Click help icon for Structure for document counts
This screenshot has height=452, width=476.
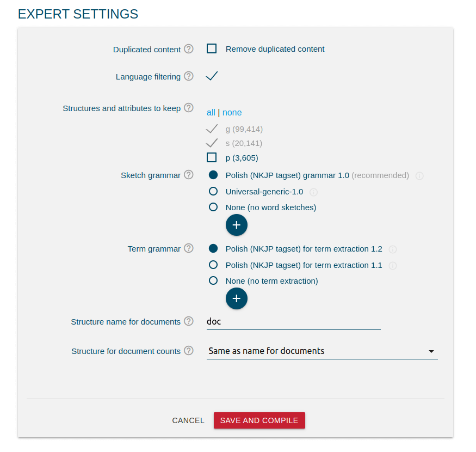coord(189,351)
